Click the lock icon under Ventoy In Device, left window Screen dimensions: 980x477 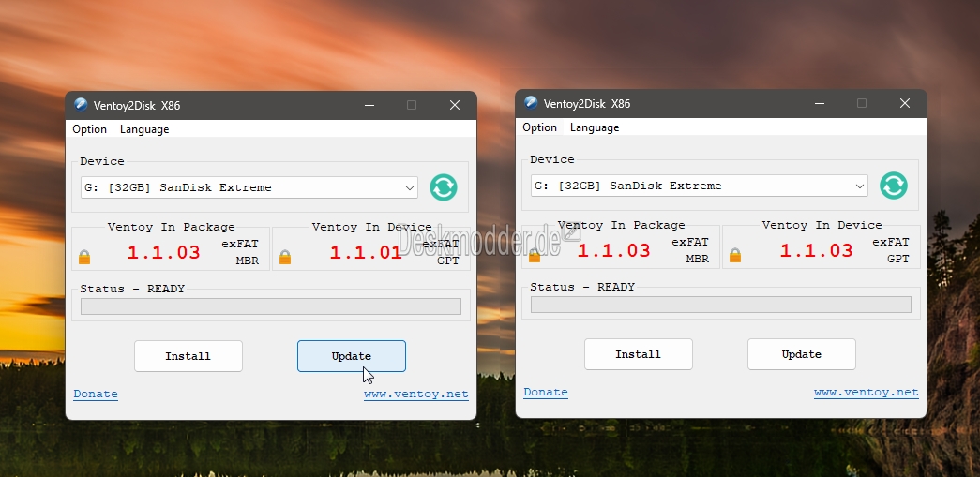pos(285,257)
